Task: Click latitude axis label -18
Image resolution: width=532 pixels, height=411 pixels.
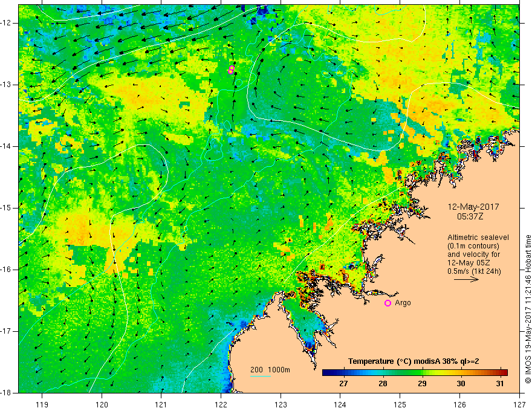Action: (7, 392)
